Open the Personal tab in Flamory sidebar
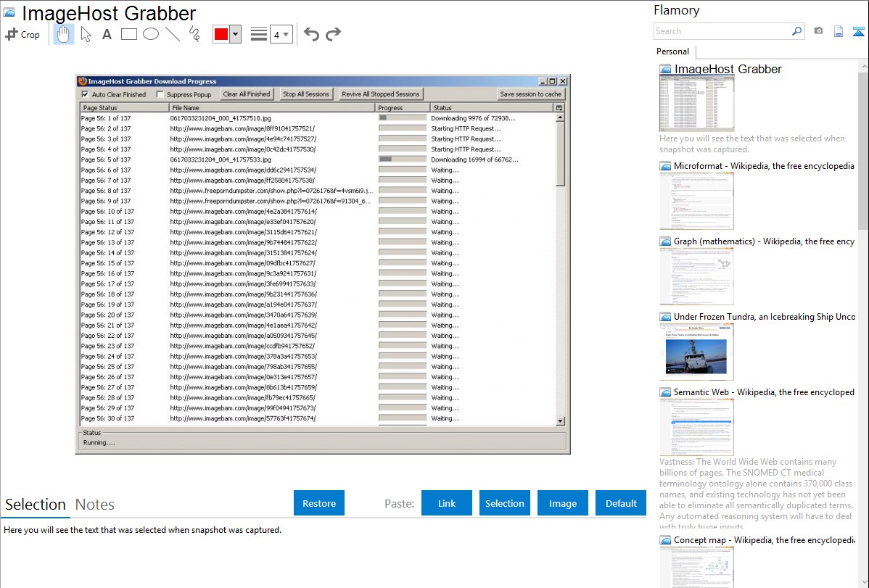The width and height of the screenshot is (869, 588). [x=672, y=51]
